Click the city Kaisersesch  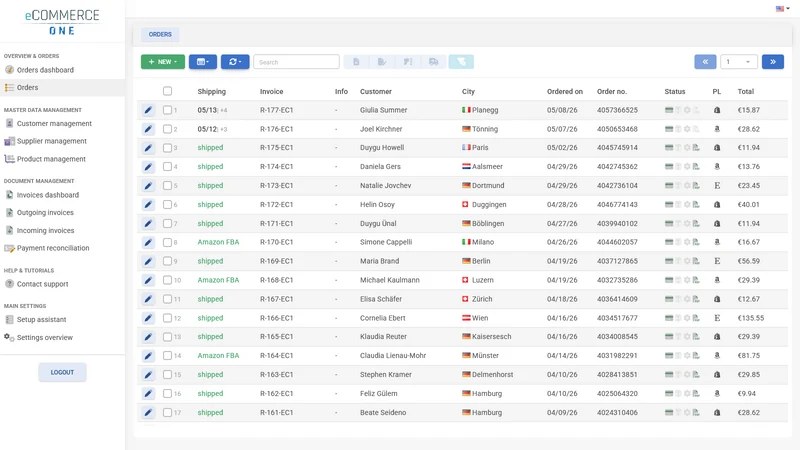point(491,337)
